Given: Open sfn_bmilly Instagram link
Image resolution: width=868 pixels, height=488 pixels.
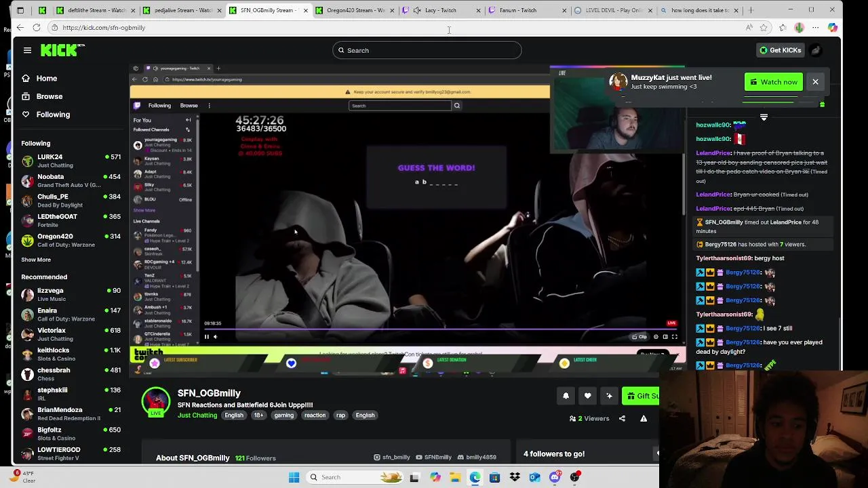Looking at the screenshot, I should pos(392,457).
